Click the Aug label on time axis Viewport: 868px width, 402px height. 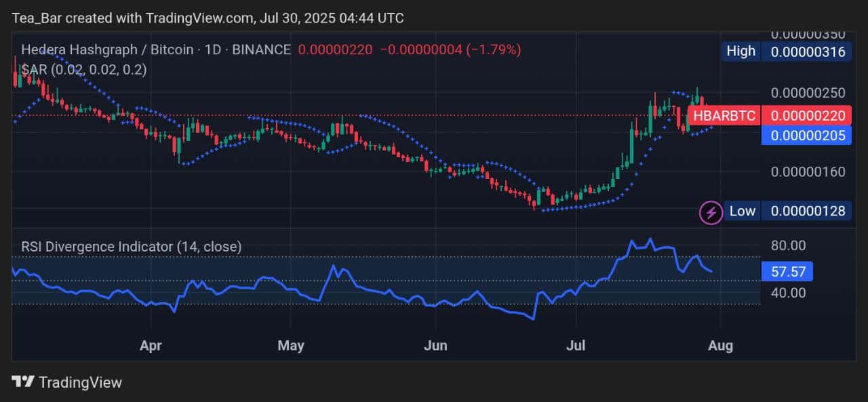point(720,346)
